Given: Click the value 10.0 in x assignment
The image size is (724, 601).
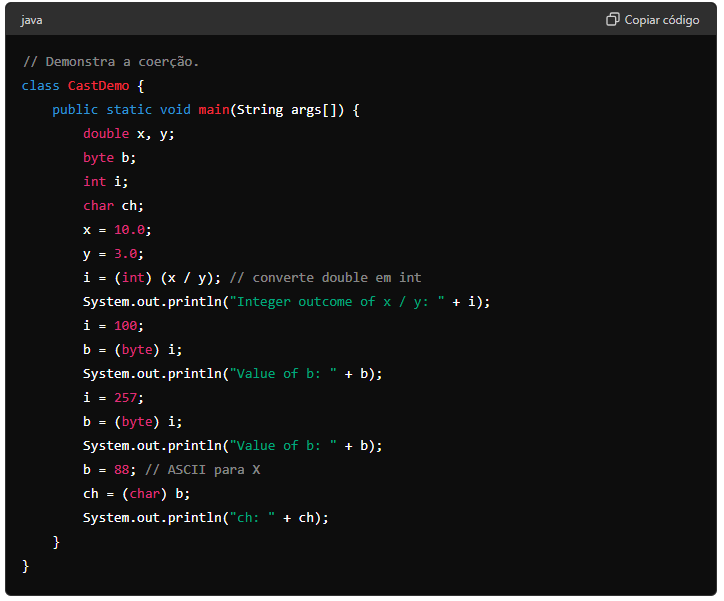Looking at the screenshot, I should coord(129,230).
